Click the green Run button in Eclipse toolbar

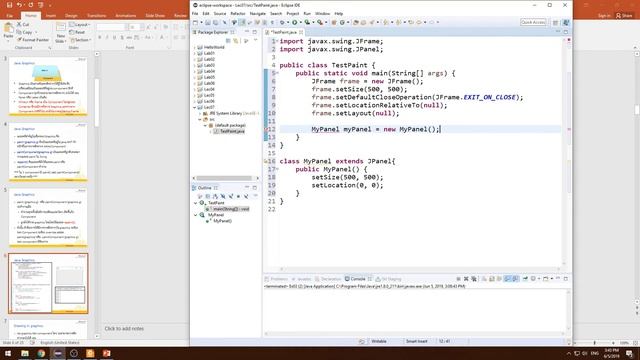pos(294,22)
